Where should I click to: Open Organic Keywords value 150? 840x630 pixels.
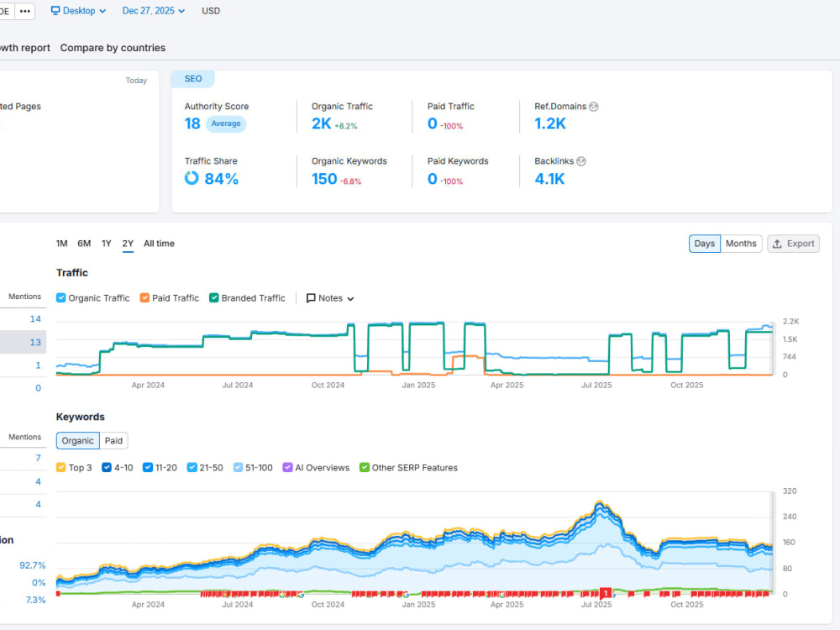pyautogui.click(x=324, y=178)
